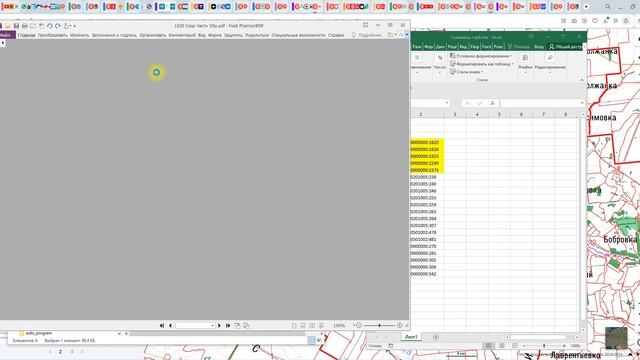Switch to the Главная tab in Foxit

[27, 36]
